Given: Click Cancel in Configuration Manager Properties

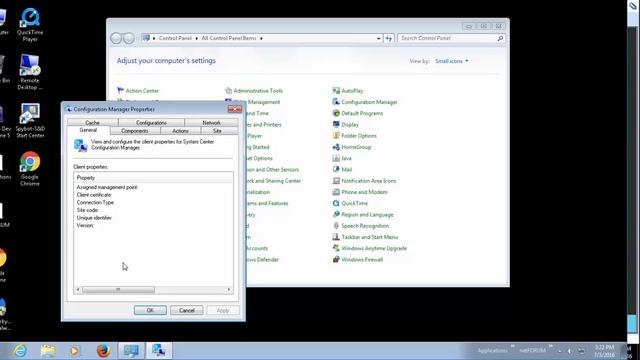Looking at the screenshot, I should [187, 310].
